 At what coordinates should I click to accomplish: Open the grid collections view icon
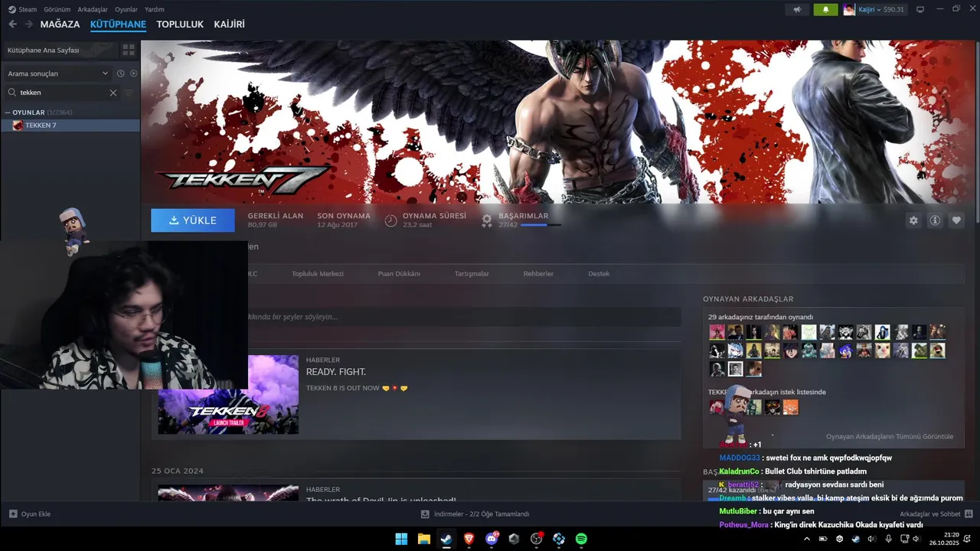point(129,50)
